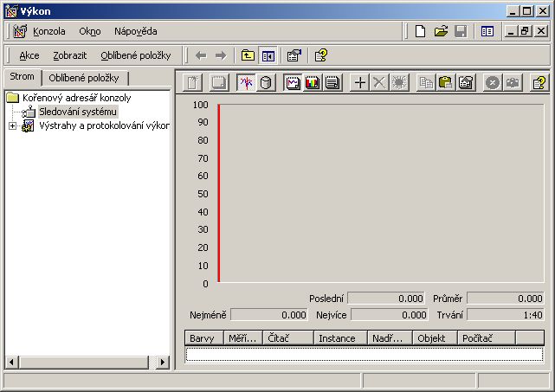555x392 pixels.
Task: Select Sledování systému tree item
Action: click(78, 112)
